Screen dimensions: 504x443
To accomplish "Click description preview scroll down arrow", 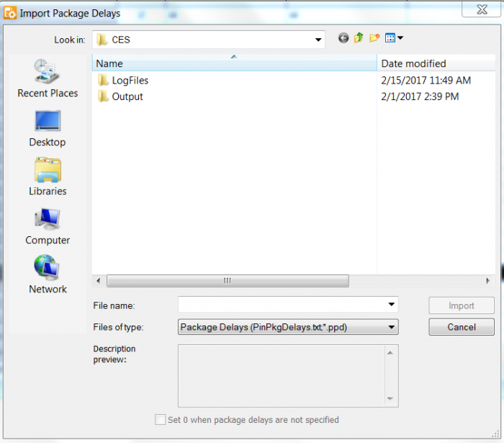I will (390, 398).
